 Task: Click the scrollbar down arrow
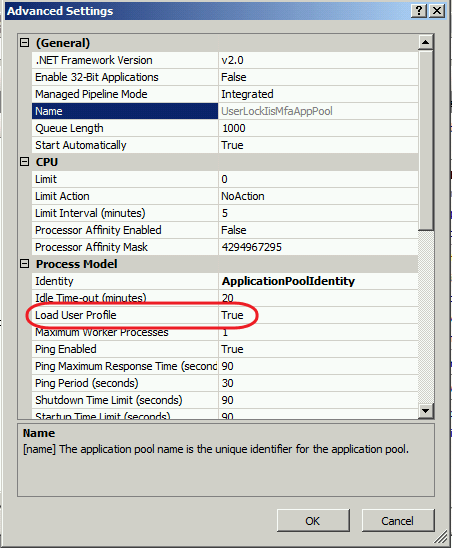point(425,411)
